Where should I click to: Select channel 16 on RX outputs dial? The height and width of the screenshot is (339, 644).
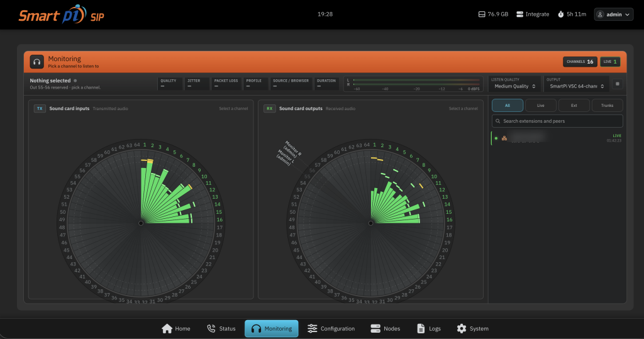click(x=449, y=220)
